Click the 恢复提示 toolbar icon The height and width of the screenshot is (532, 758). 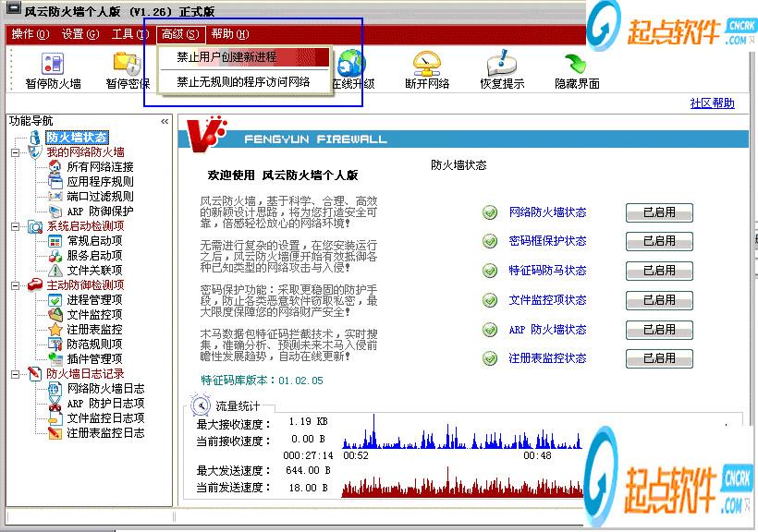[x=502, y=64]
